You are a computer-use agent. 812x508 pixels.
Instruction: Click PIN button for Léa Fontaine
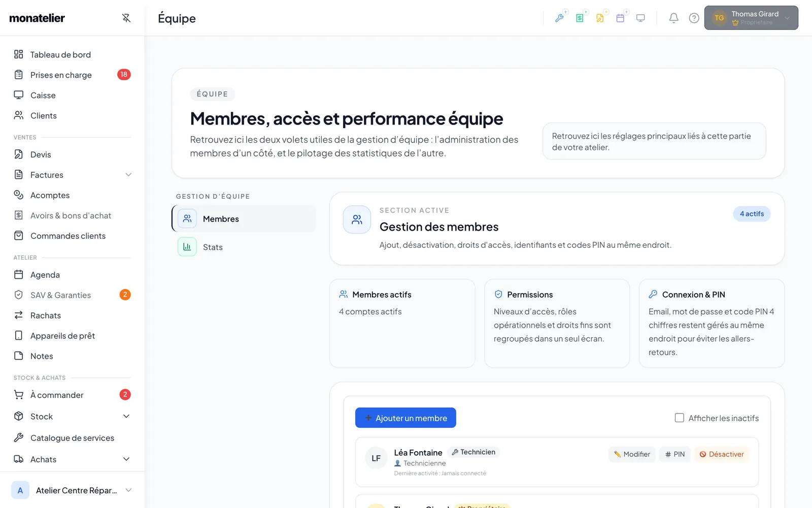point(675,454)
